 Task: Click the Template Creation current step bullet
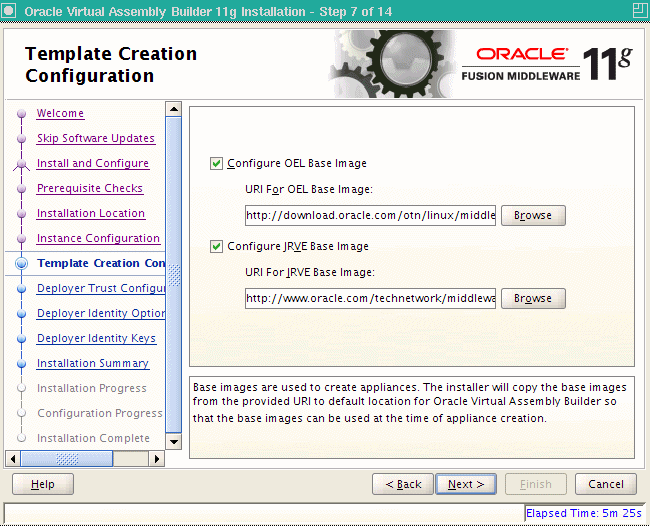(22, 263)
